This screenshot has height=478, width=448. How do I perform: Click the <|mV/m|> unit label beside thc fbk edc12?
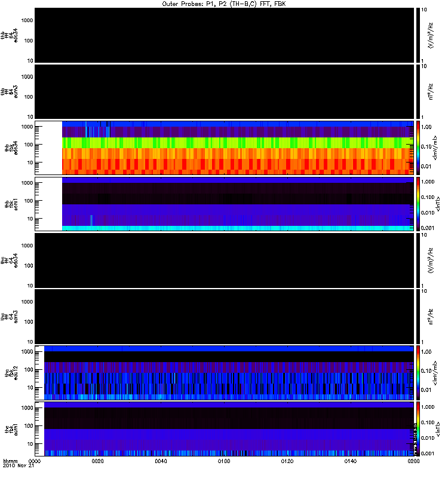click(435, 373)
